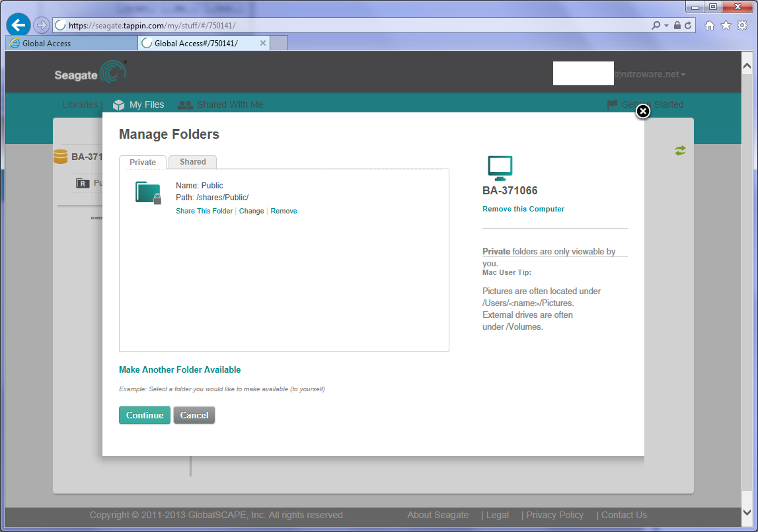Viewport: 758px width, 532px height.
Task: Click the R folder icon in sidebar
Action: click(83, 183)
